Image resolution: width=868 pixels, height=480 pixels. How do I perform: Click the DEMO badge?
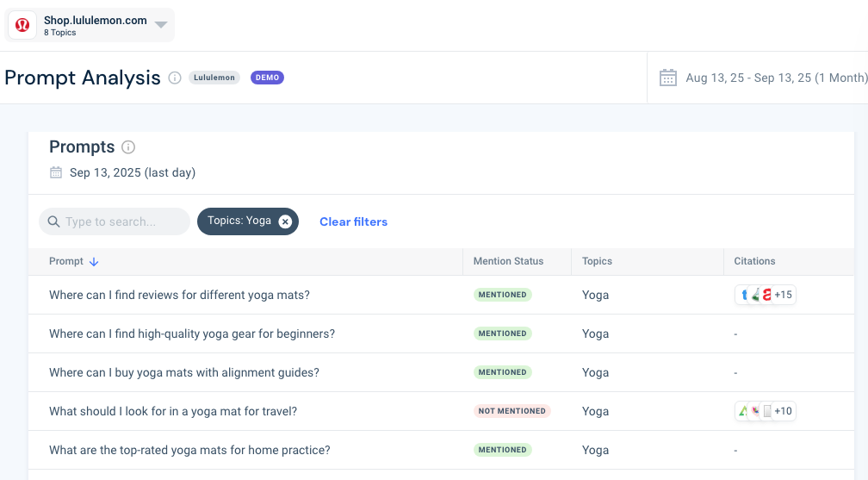[x=267, y=78]
